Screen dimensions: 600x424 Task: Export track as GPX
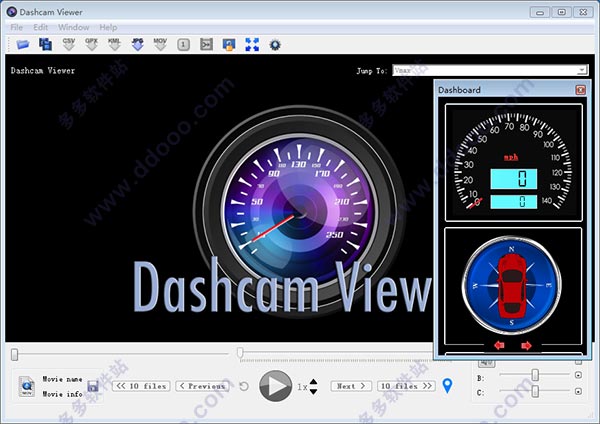click(x=91, y=44)
